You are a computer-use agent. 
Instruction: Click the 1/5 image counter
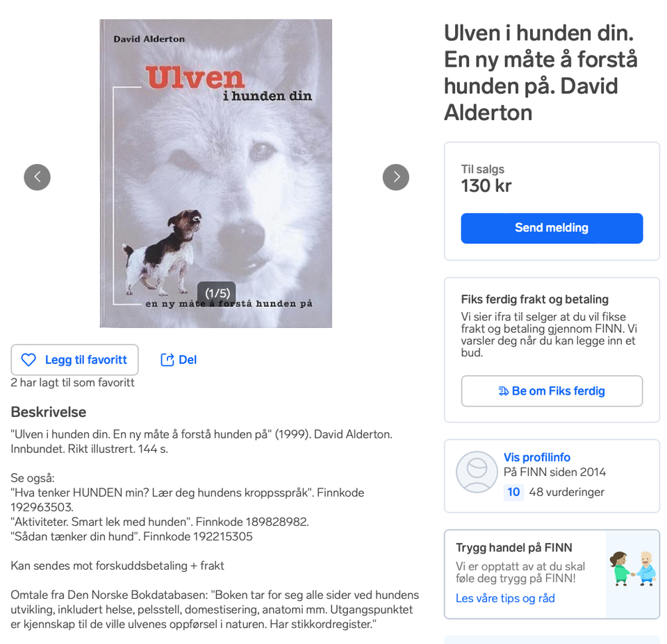pos(217,293)
